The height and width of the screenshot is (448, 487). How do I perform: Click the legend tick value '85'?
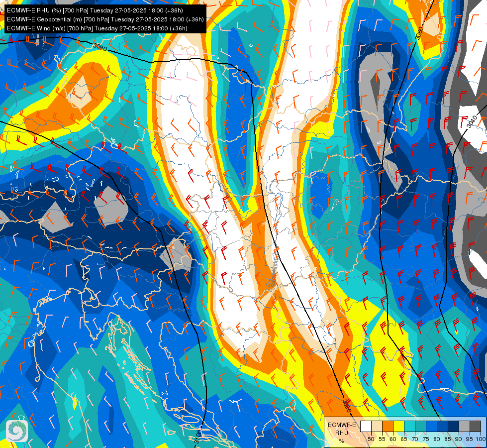[x=448, y=439]
